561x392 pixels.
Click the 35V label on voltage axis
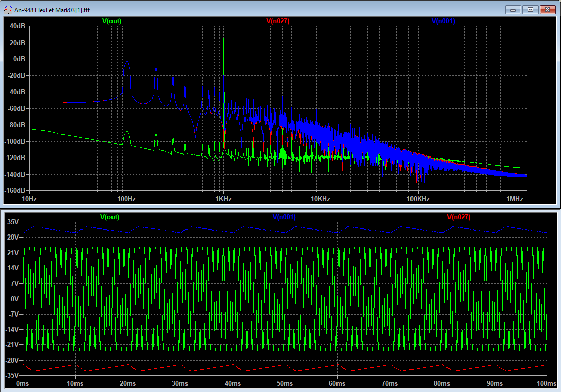tap(13, 222)
